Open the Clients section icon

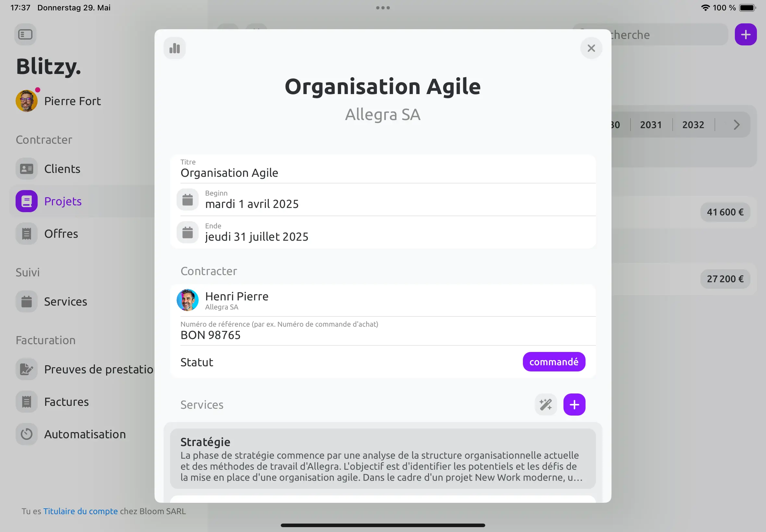pyautogui.click(x=26, y=169)
